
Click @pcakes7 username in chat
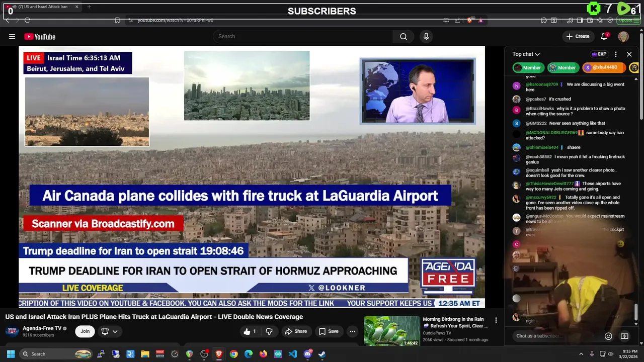point(536,99)
